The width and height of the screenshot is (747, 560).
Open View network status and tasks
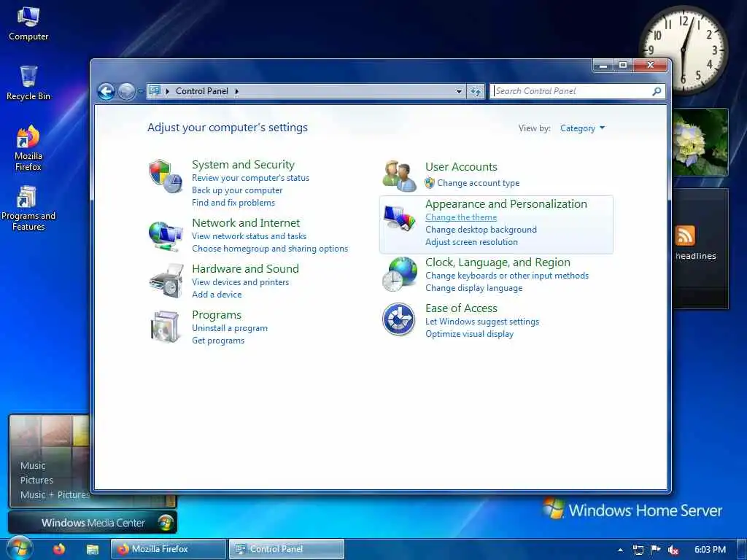pyautogui.click(x=249, y=236)
